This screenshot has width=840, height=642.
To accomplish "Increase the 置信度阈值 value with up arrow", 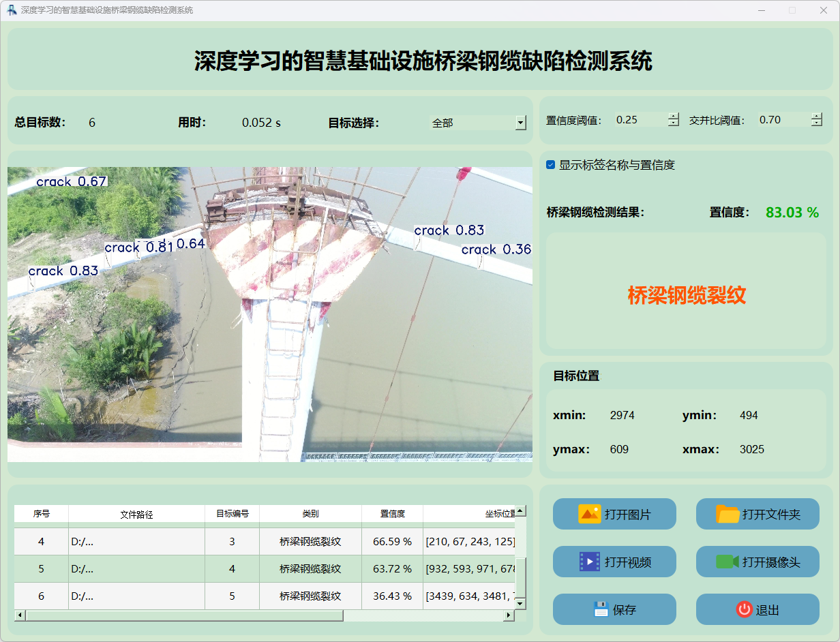I will coord(674,116).
